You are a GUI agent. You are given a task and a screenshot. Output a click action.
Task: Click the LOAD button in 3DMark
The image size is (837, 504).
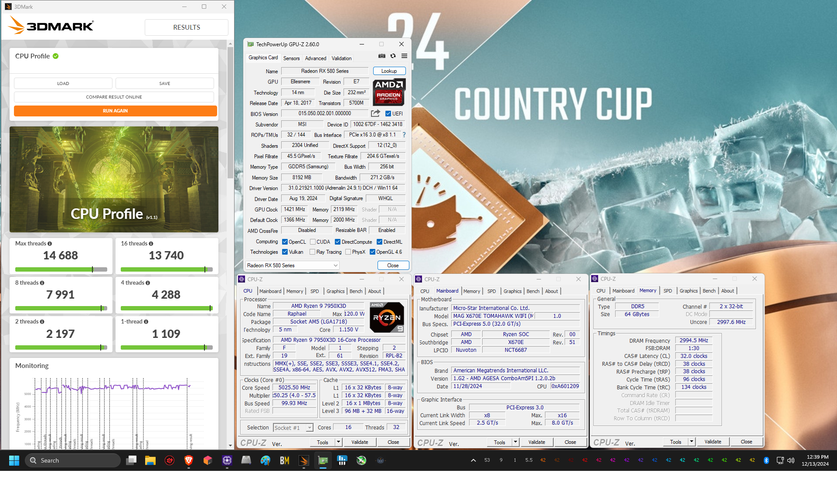tap(63, 83)
